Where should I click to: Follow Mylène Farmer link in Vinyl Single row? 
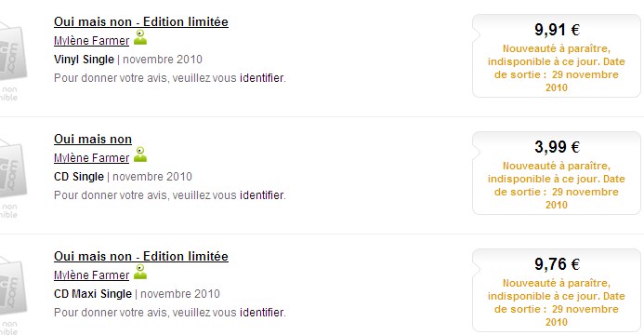[x=92, y=41]
